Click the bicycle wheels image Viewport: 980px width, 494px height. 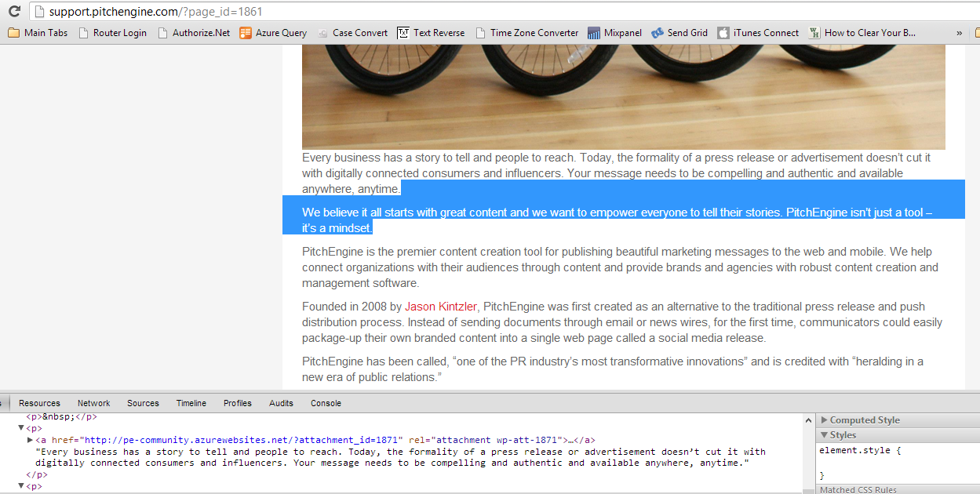pyautogui.click(x=624, y=96)
